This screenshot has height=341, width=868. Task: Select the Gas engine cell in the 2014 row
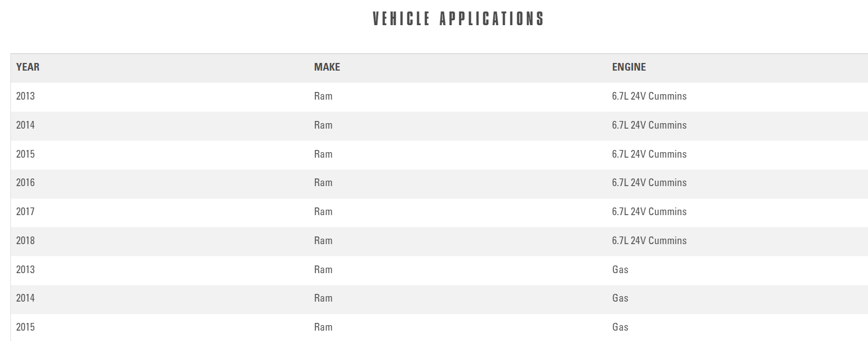[x=620, y=298]
